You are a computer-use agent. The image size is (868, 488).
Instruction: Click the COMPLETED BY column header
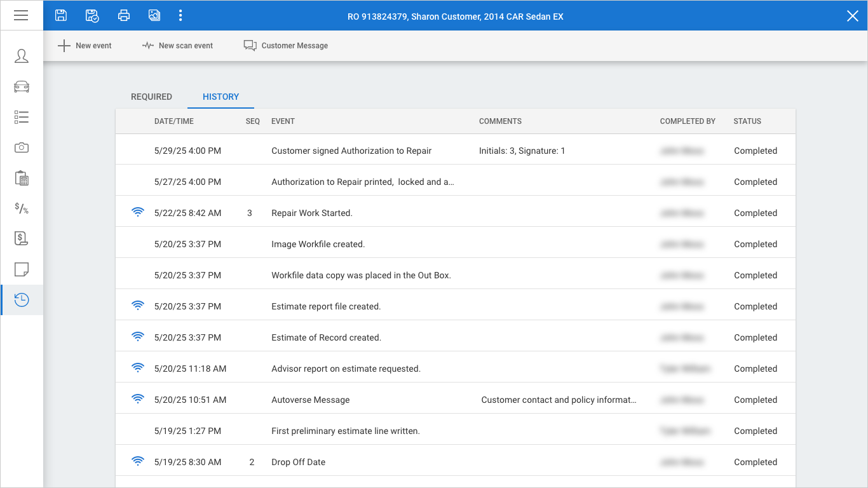[688, 121]
